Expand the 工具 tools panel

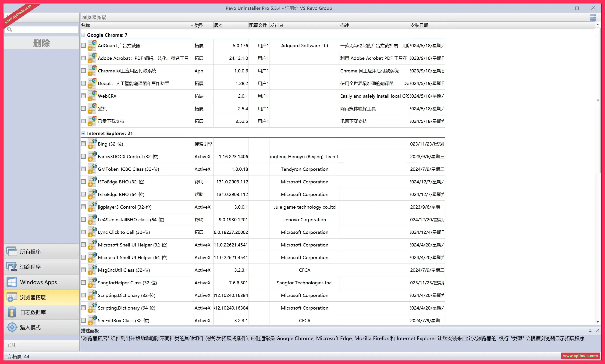(41, 345)
